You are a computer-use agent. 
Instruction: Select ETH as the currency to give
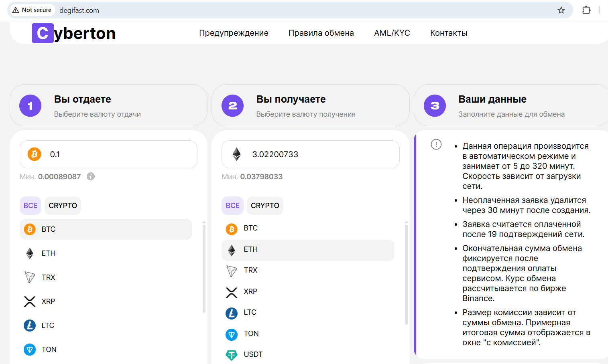[49, 253]
